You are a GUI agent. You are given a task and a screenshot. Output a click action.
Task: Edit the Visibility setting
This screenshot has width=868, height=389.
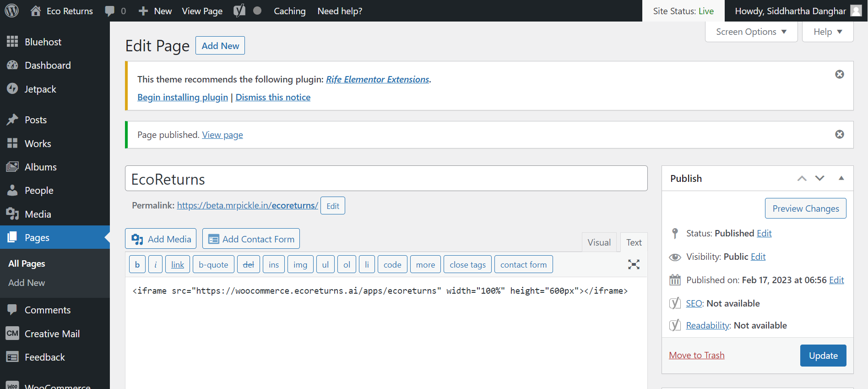click(x=758, y=257)
